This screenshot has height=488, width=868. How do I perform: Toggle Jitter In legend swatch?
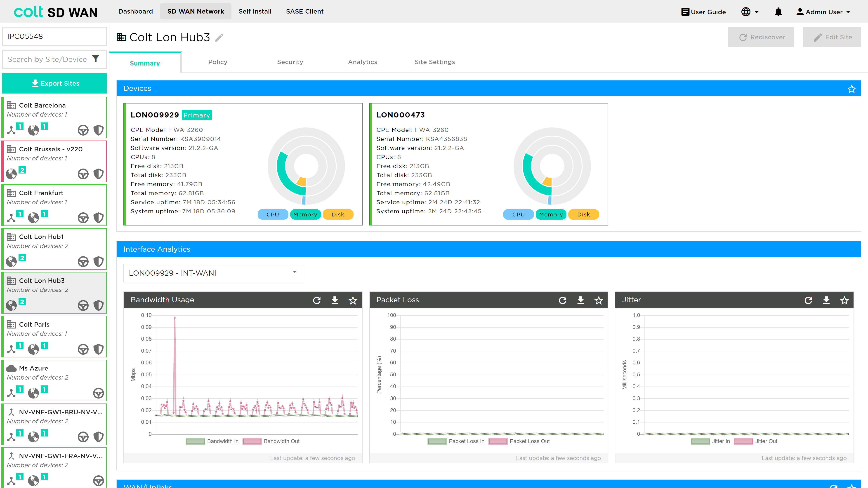[700, 441]
